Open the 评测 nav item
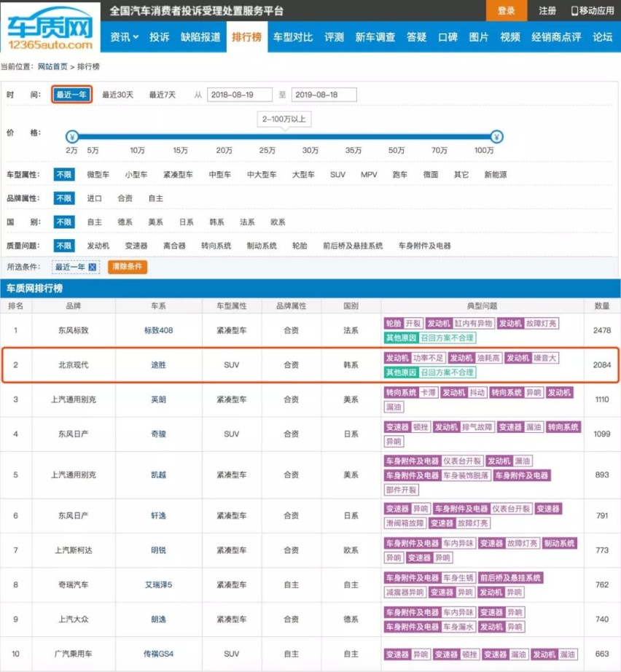 coord(335,37)
